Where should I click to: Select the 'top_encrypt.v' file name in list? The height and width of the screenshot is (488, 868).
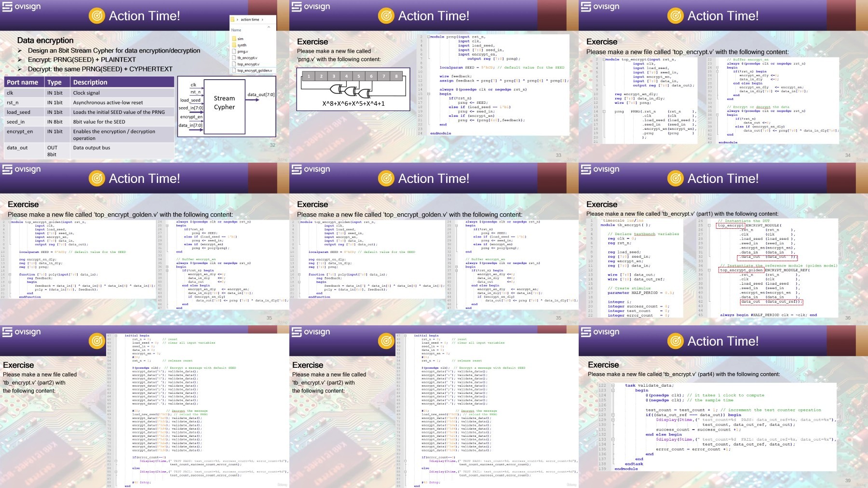(248, 64)
